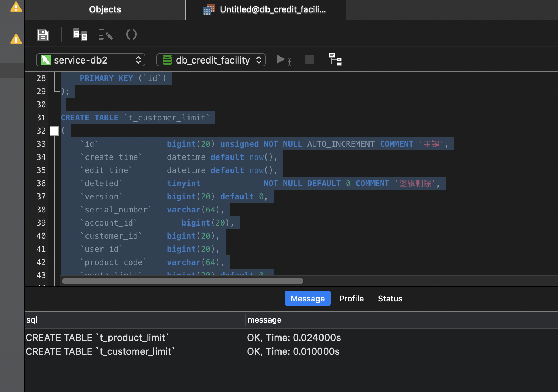Click the message 'OK, Time: 0.024000s'
Image resolution: width=558 pixels, height=392 pixels.
(294, 338)
